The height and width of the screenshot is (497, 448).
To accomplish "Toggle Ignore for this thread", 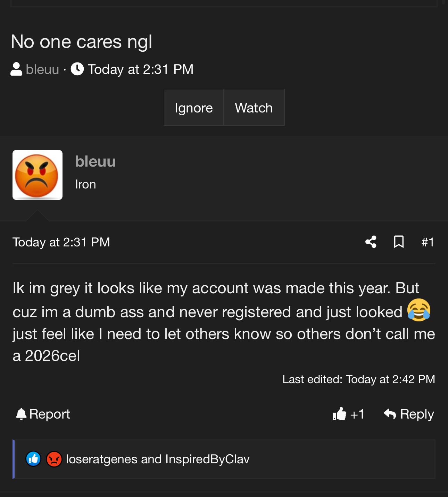I will pos(194,108).
